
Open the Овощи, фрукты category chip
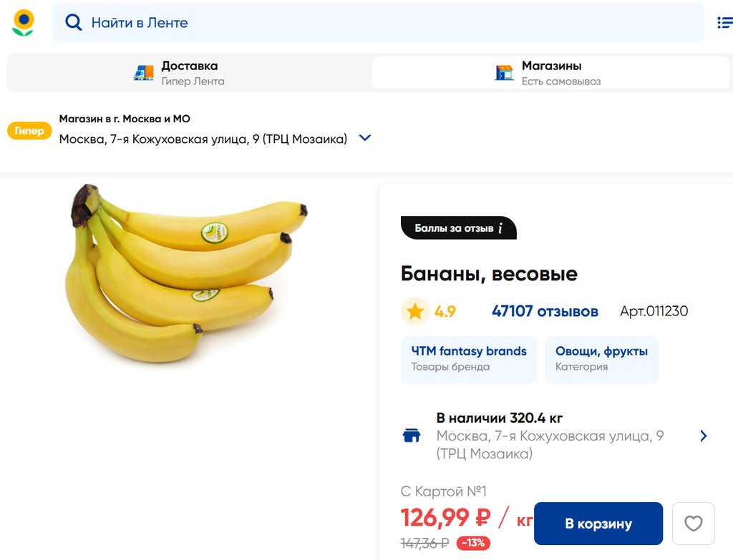point(601,359)
